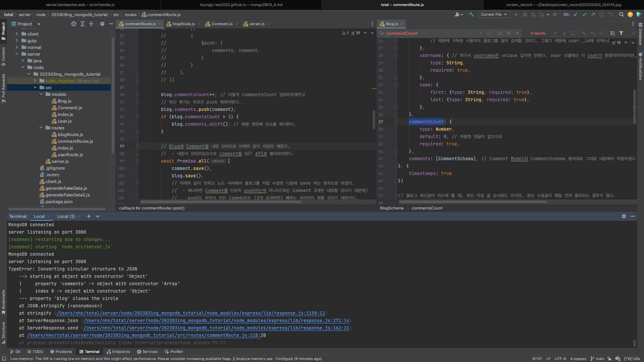Rollback changes with the undo arrow icon
This screenshot has width=644, height=362.
610,14
